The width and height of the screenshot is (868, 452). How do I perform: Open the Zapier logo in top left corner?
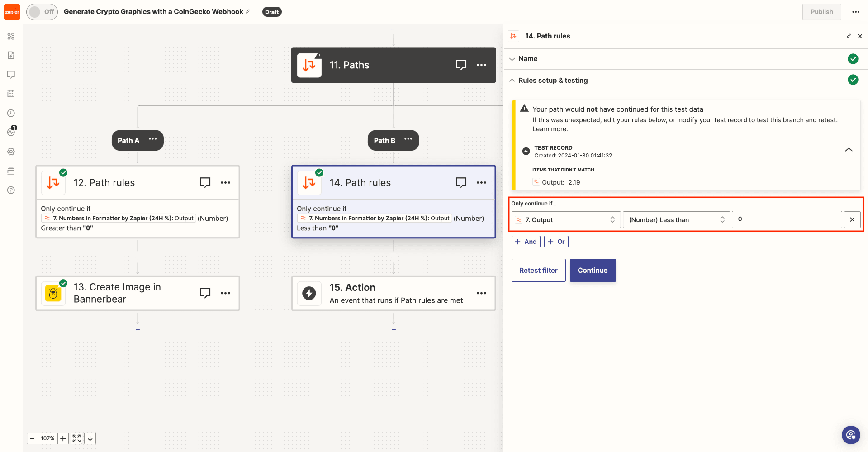pyautogui.click(x=12, y=12)
